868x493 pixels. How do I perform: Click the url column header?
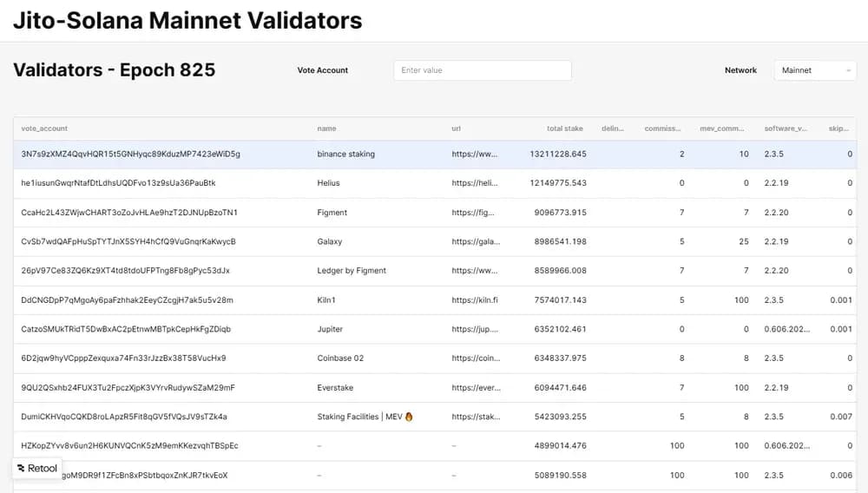pos(457,128)
